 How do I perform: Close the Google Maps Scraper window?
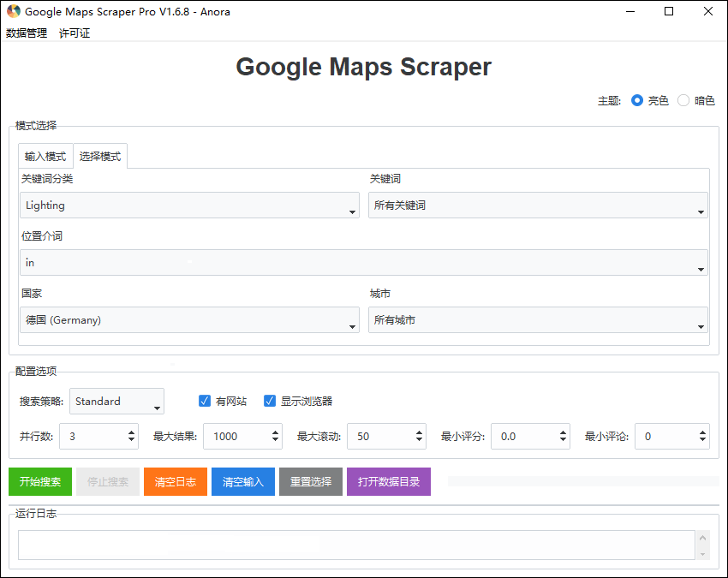[x=708, y=12]
